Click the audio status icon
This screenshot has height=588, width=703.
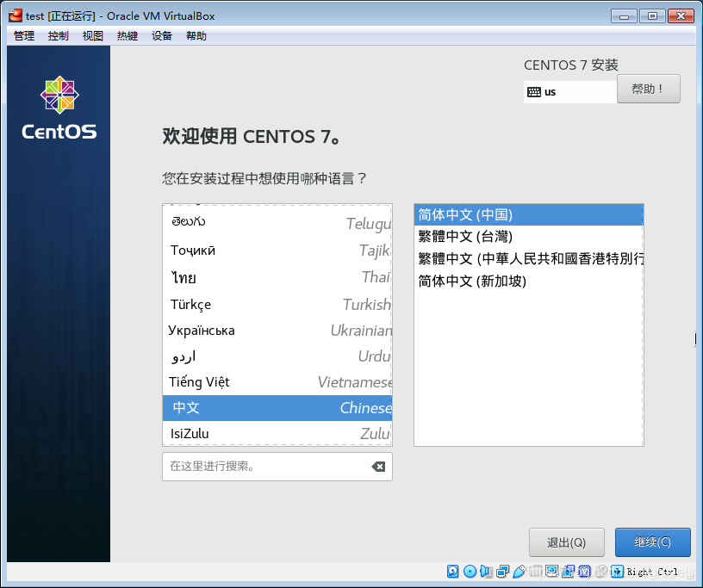coord(486,572)
